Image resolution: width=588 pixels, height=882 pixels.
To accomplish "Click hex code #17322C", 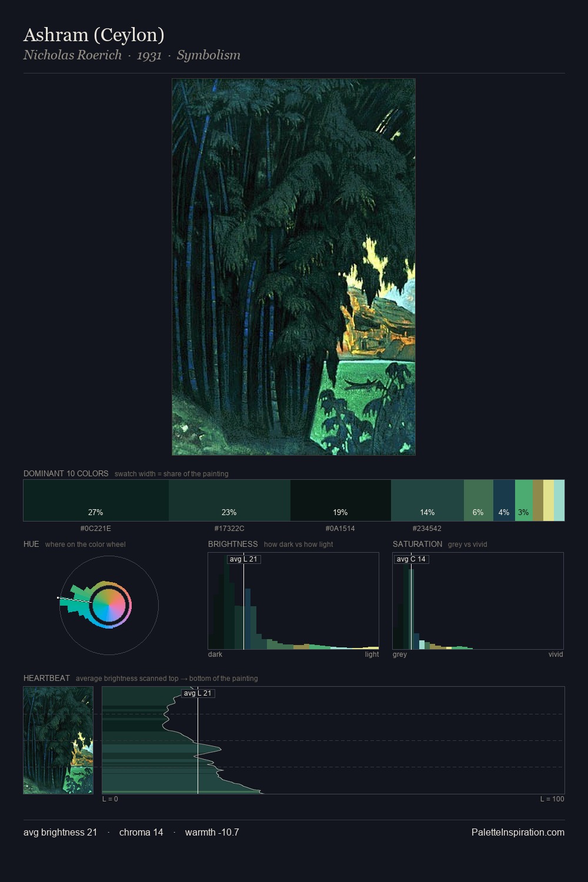I will point(229,529).
